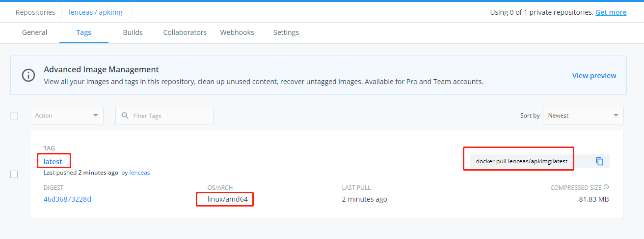Go to the Collaborators tab
This screenshot has width=644, height=239.
(x=185, y=32)
